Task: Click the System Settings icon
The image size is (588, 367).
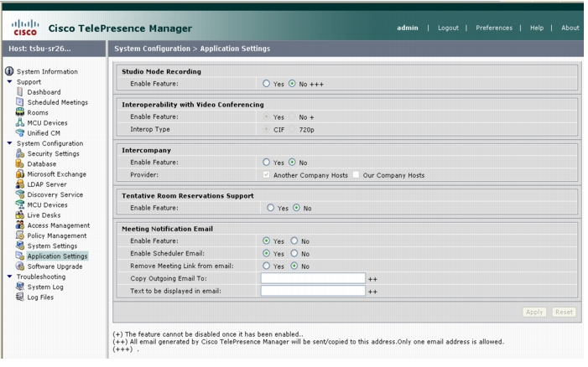Action: [x=20, y=246]
